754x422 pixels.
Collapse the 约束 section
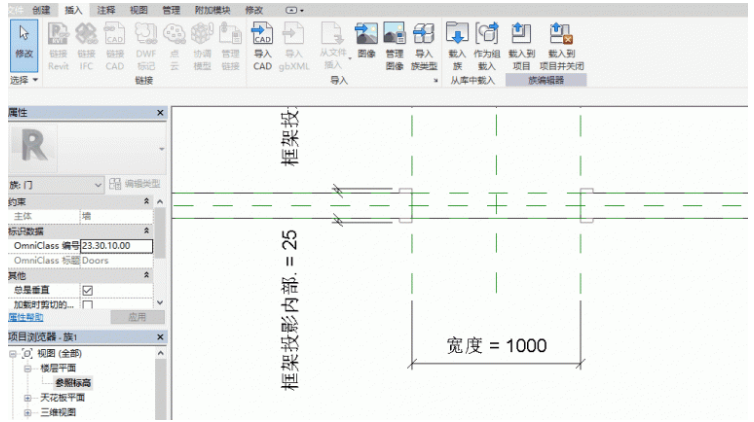coord(147,202)
